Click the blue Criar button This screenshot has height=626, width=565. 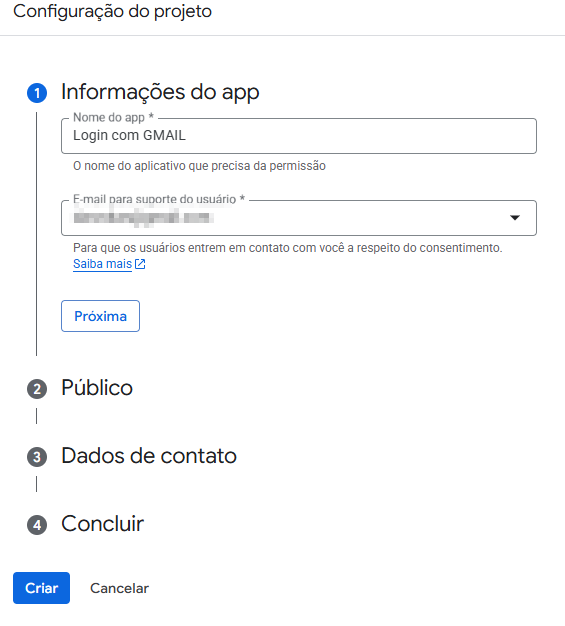(42, 588)
